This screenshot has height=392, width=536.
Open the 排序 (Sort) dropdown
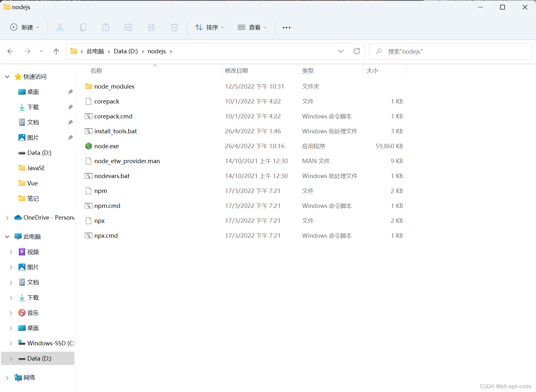[210, 27]
